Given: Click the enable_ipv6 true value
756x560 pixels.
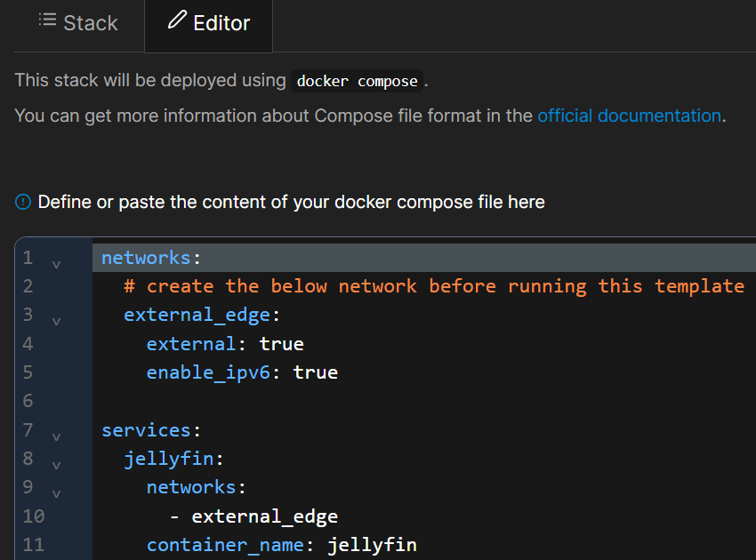Looking at the screenshot, I should (x=315, y=372).
